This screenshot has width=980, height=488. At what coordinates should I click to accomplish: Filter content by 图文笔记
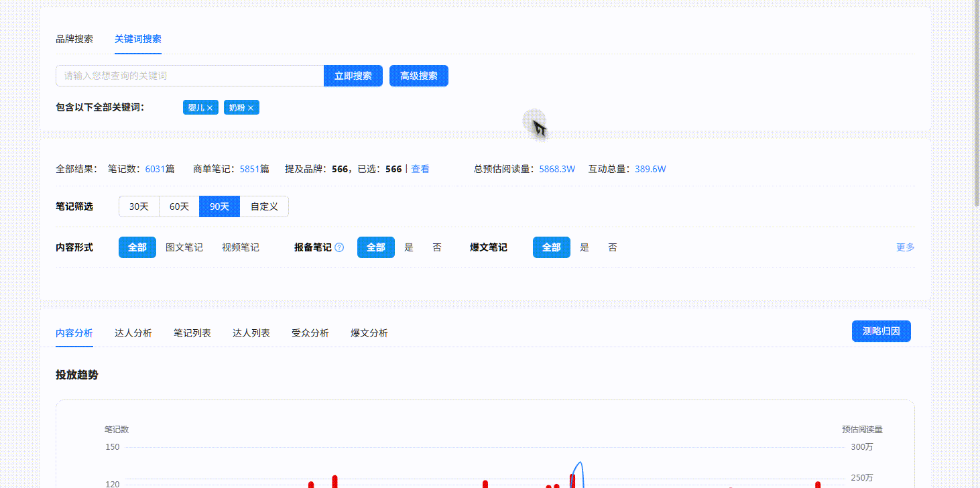click(184, 247)
